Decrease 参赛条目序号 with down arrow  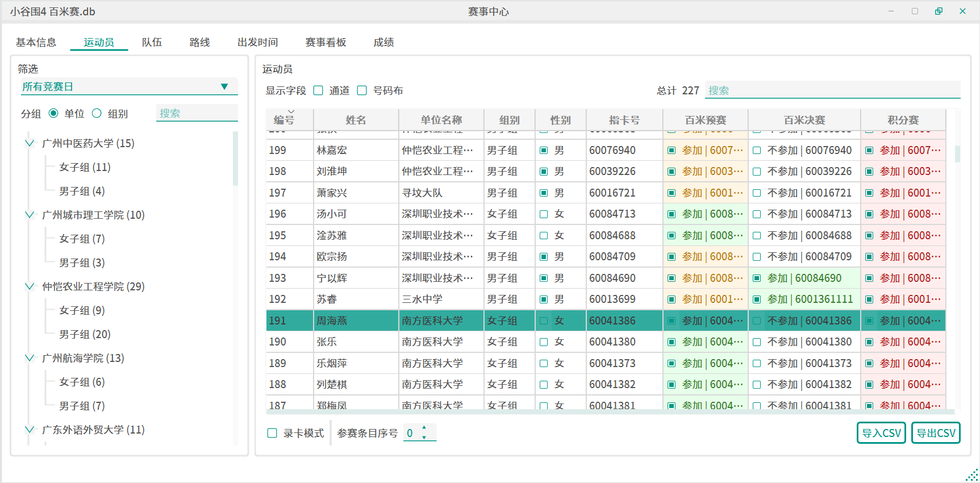[x=424, y=438]
